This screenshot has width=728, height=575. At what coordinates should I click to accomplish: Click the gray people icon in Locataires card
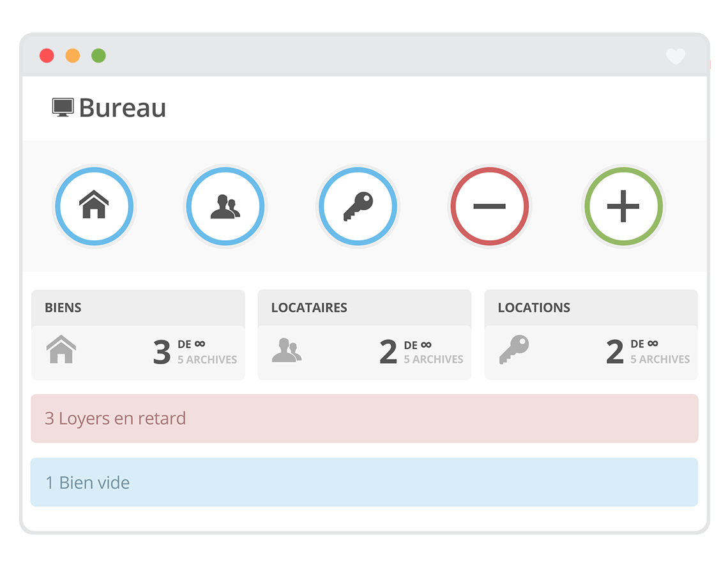click(x=286, y=350)
